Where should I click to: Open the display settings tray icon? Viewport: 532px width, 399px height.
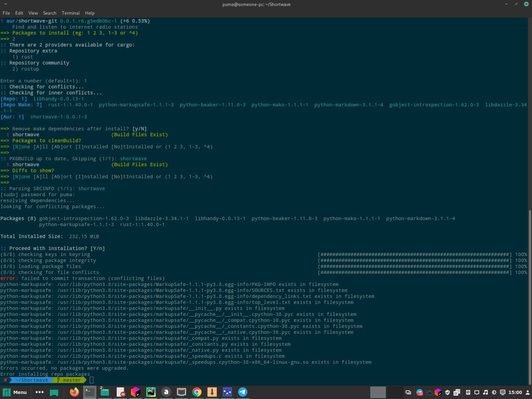tap(477, 392)
